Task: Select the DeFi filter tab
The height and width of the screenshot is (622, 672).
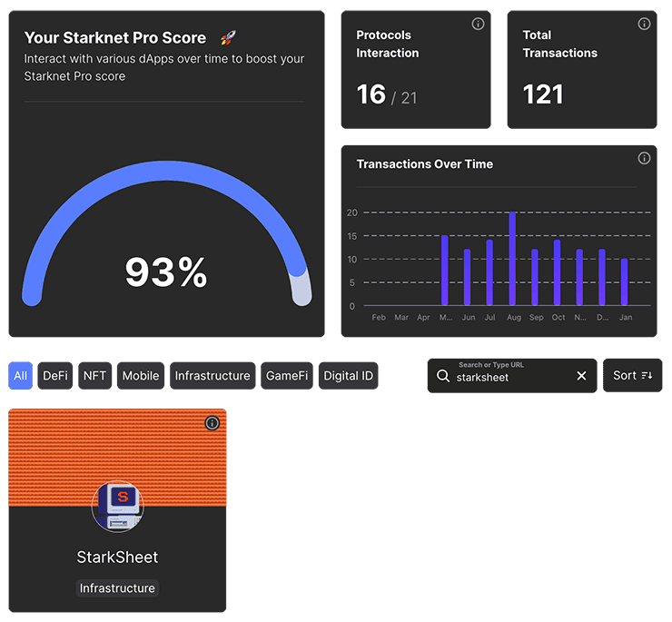Action: 55,376
